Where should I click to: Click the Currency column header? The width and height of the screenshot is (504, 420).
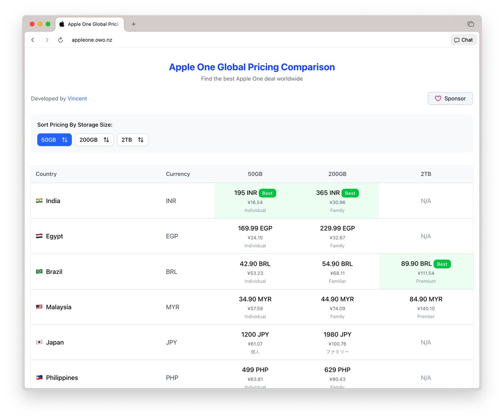tap(178, 174)
